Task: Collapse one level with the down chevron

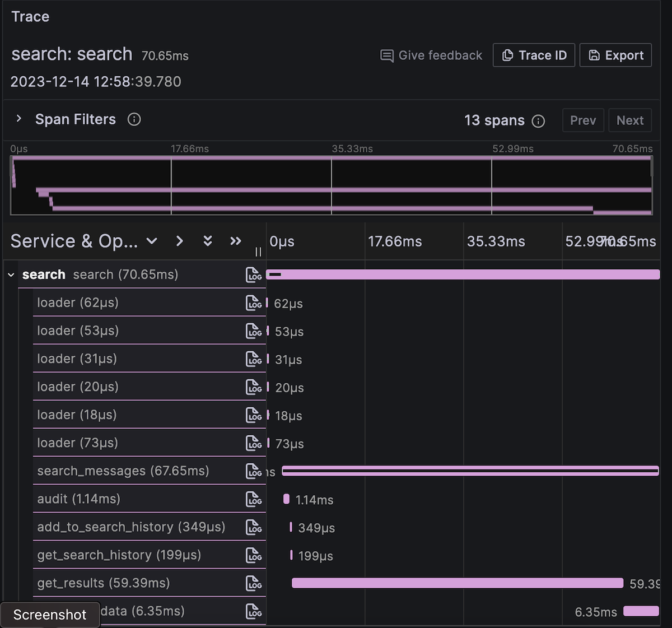Action: click(x=152, y=241)
